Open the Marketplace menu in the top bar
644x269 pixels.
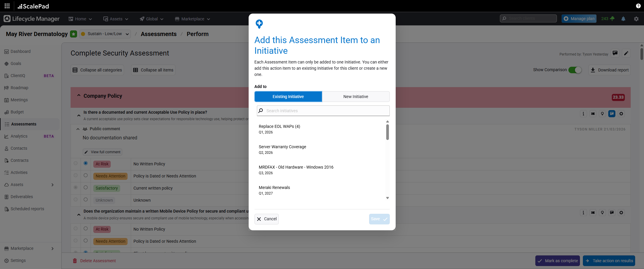[192, 19]
